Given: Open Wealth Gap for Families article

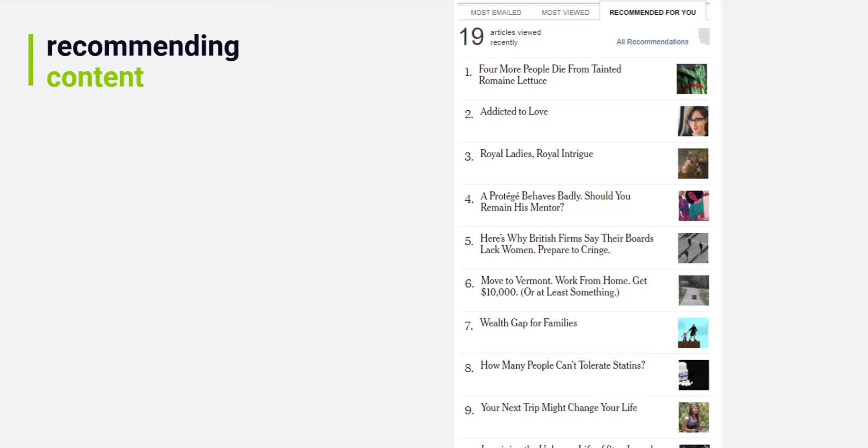Looking at the screenshot, I should tap(528, 323).
